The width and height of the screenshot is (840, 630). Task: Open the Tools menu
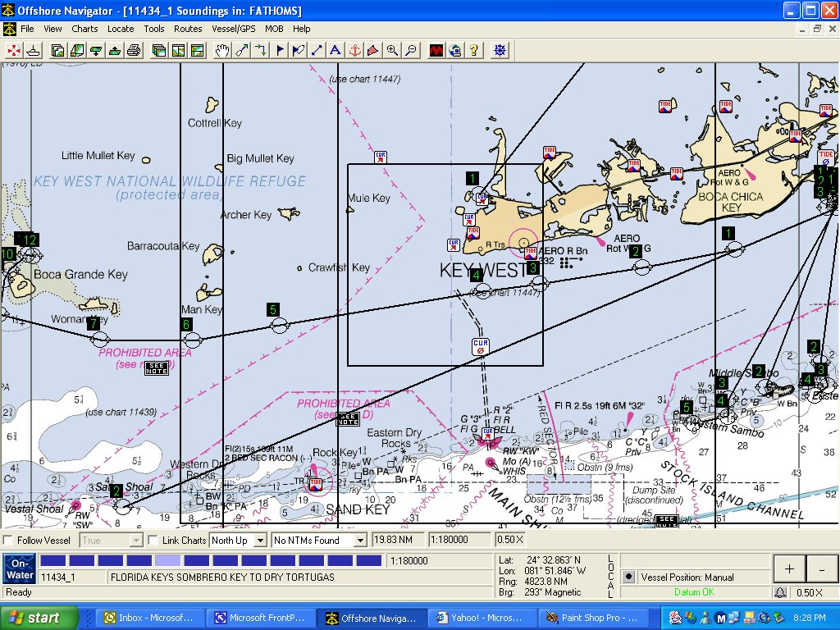(153, 29)
